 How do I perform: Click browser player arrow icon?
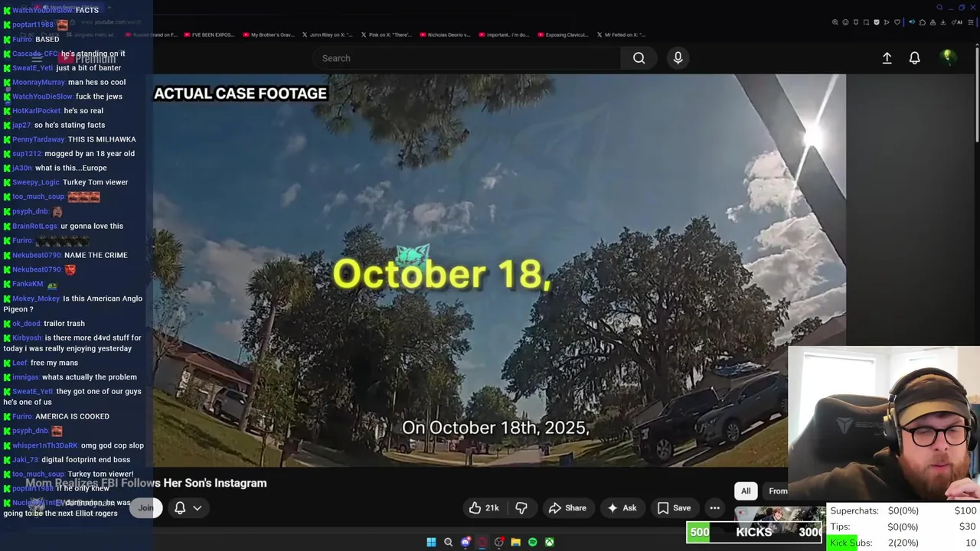(x=887, y=22)
